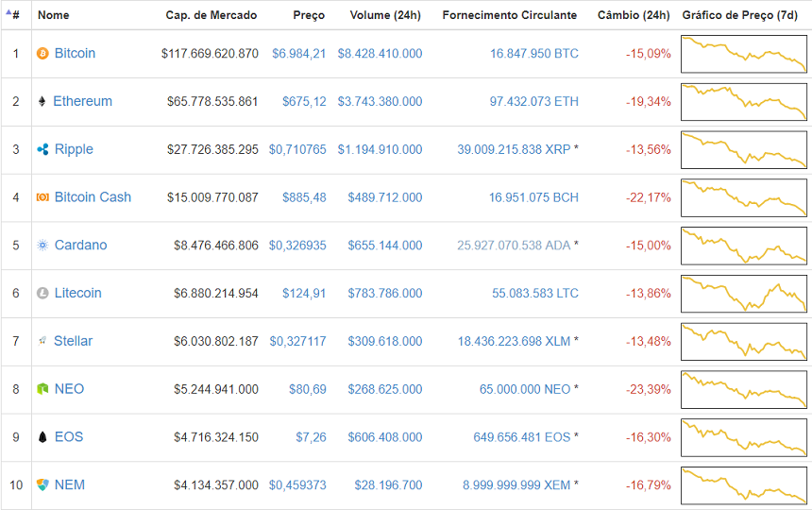Open EOS 7-day price chart thumbnail
The image size is (812, 510).
tap(744, 437)
